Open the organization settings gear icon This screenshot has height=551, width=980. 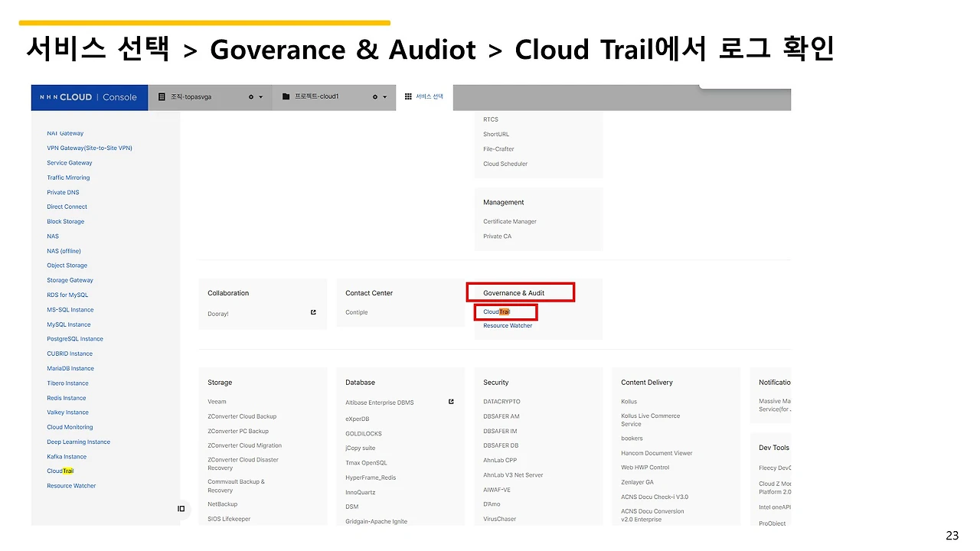coord(251,97)
